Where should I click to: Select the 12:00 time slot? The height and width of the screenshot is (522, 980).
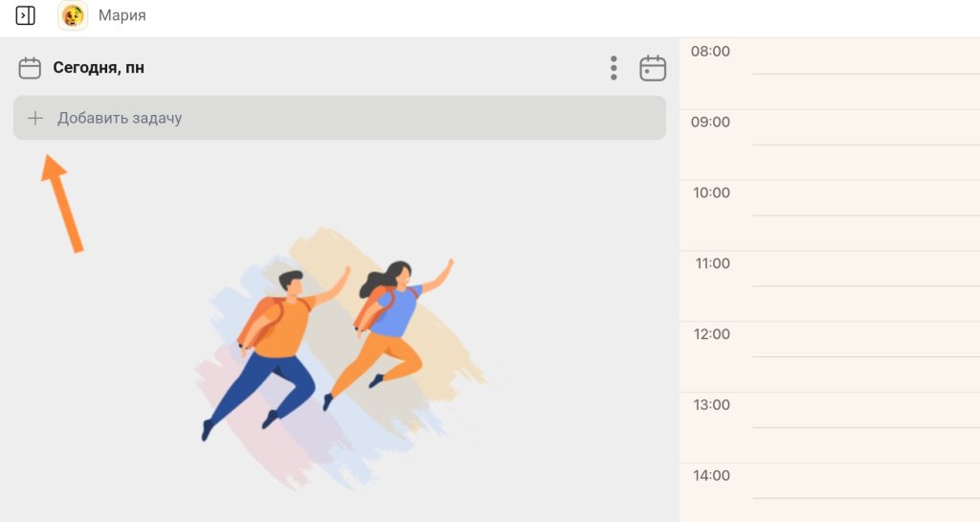coord(865,357)
